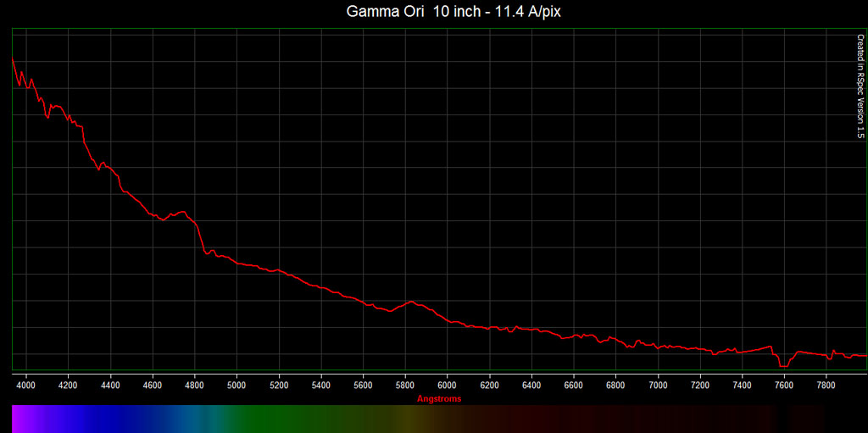
Task: Select the 7600 wavelength tick label
Action: 784,385
